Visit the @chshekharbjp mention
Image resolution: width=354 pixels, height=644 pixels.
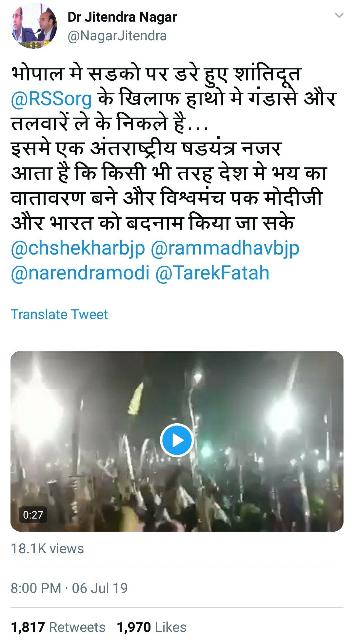[78, 248]
